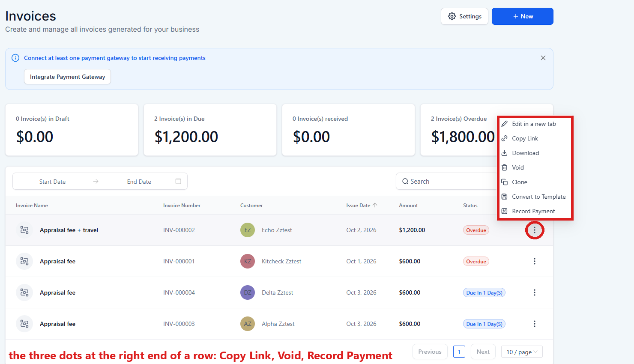634x364 pixels.
Task: Dismiss the payment gateway notice
Action: [x=543, y=58]
